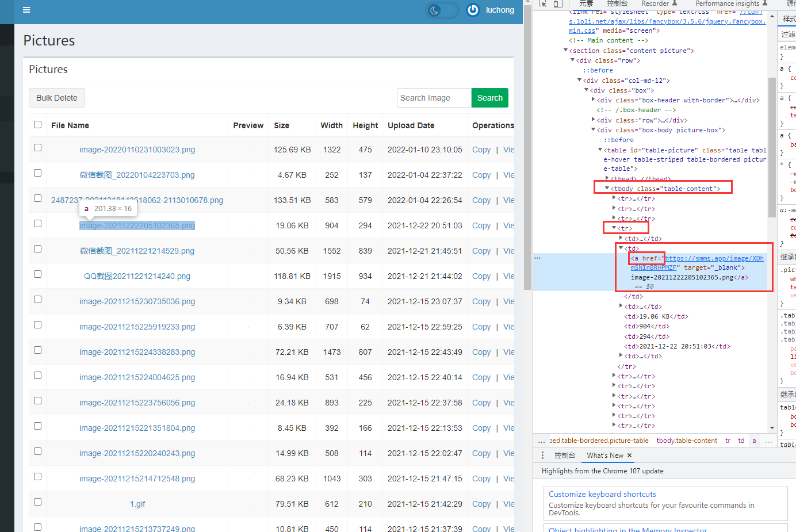Screen dimensions: 796x532
Task: Collapse the div col-md-12 node
Action: (579, 81)
